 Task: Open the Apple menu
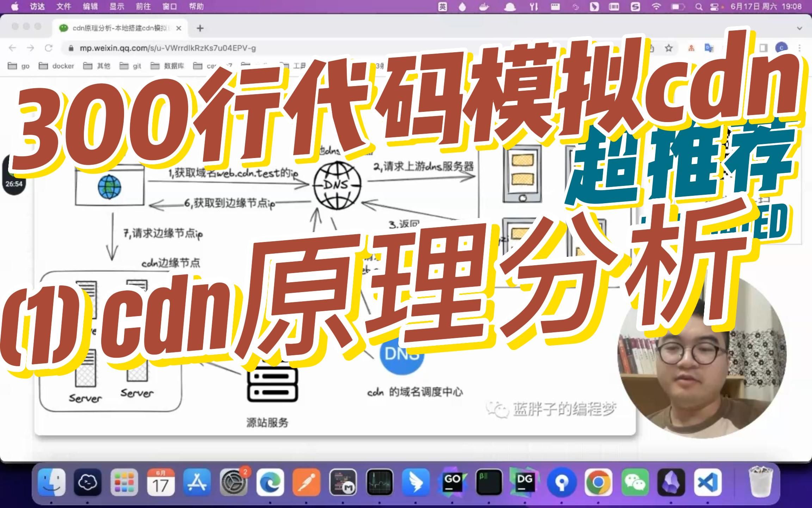15,6
